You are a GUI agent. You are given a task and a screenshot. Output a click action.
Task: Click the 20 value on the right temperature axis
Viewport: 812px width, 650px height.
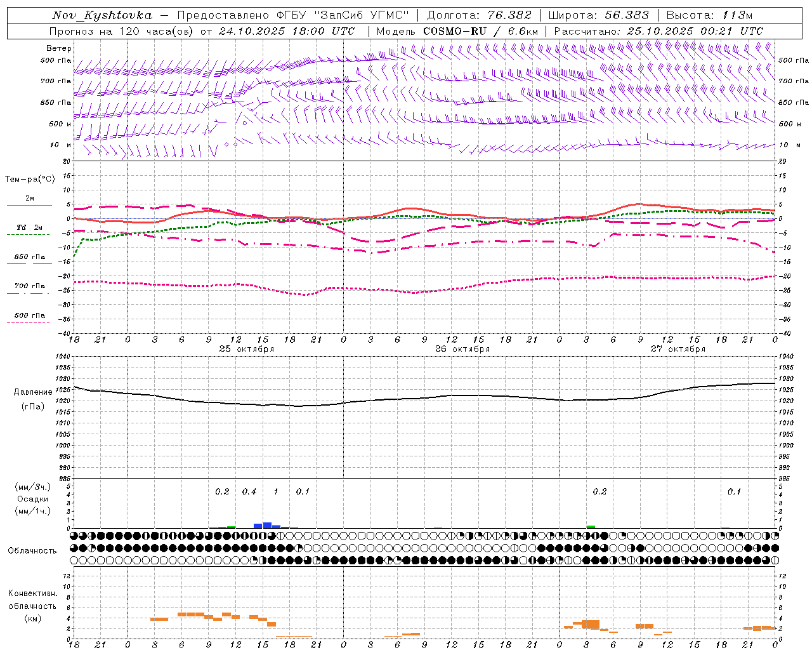pyautogui.click(x=783, y=162)
